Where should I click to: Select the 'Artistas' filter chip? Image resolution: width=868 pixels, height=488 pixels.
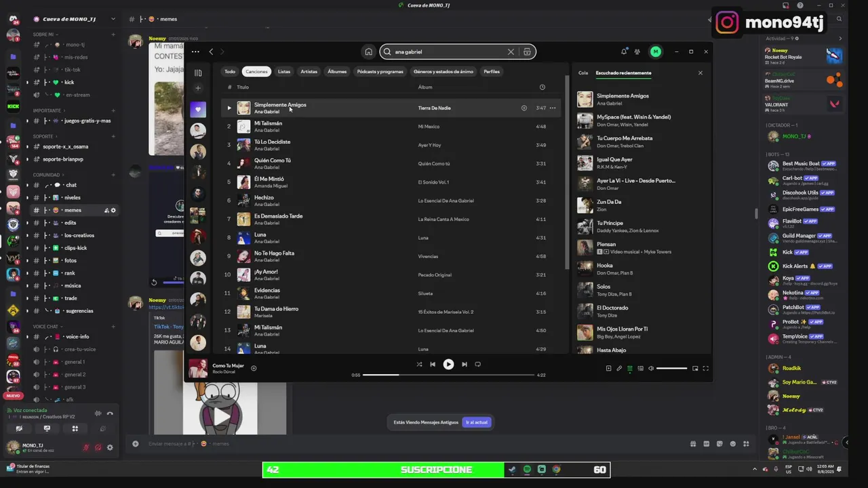(309, 71)
